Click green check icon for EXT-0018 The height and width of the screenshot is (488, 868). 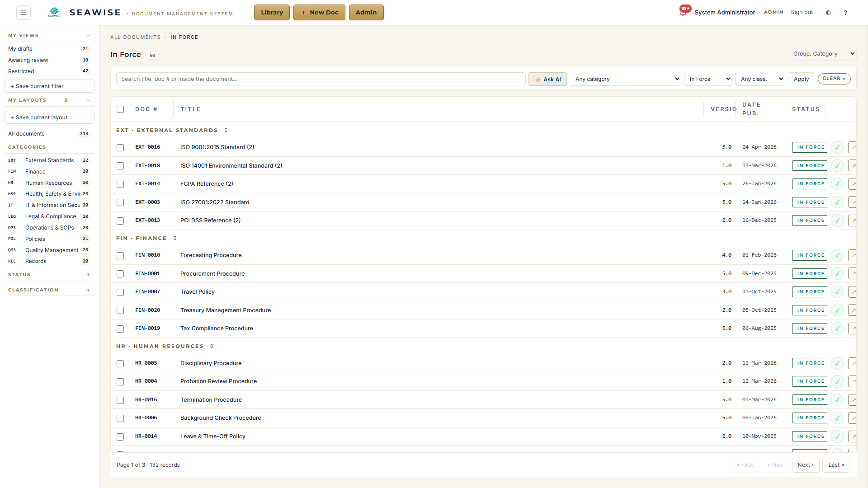click(837, 166)
